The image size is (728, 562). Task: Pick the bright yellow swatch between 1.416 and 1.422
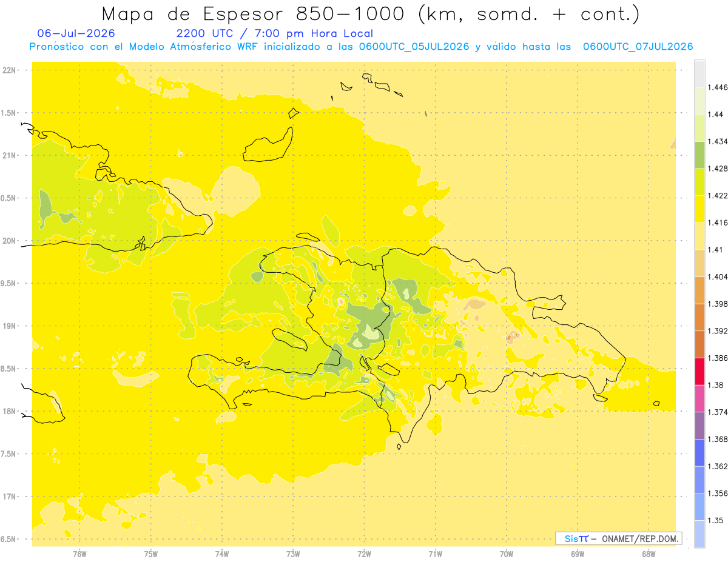click(x=699, y=209)
